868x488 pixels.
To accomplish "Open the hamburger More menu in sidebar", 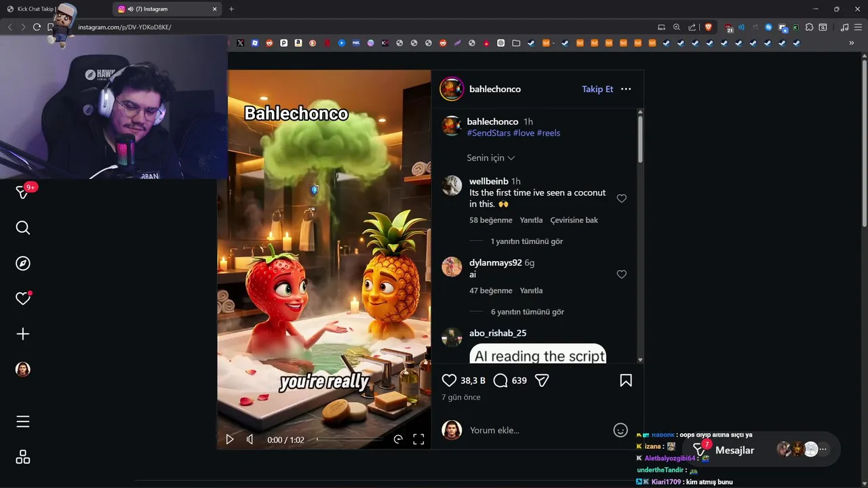I will coord(23,422).
